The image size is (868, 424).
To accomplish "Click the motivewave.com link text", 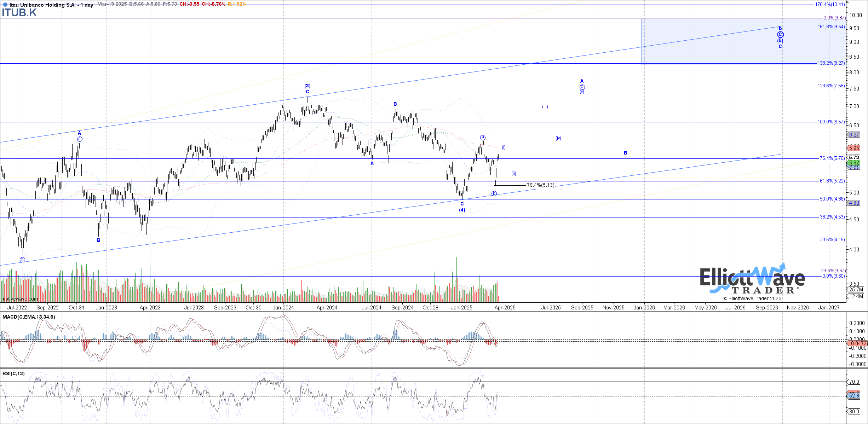I will point(19,299).
